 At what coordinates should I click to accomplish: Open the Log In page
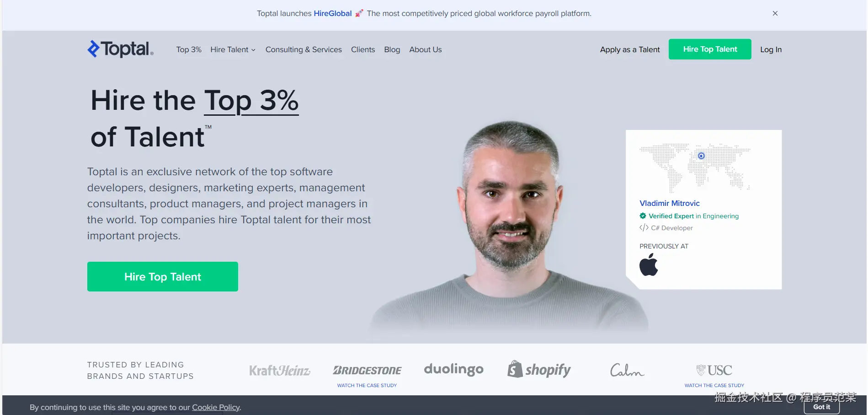click(x=771, y=49)
